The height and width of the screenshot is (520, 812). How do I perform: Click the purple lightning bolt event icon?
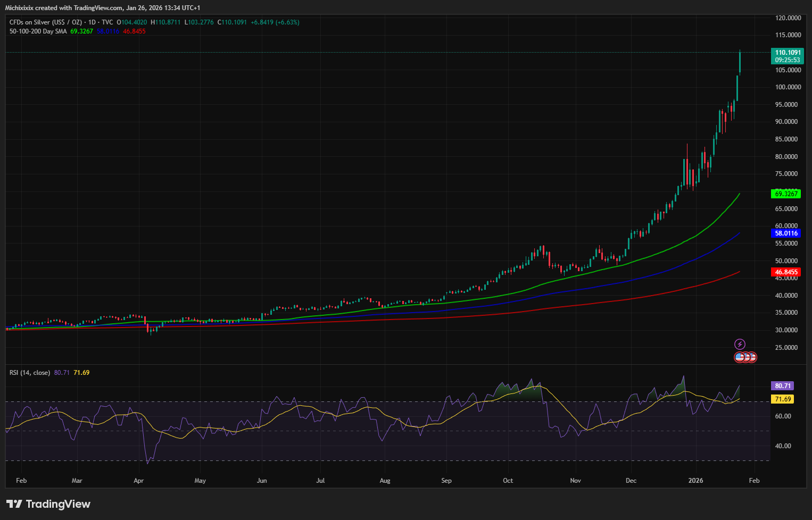click(x=740, y=345)
